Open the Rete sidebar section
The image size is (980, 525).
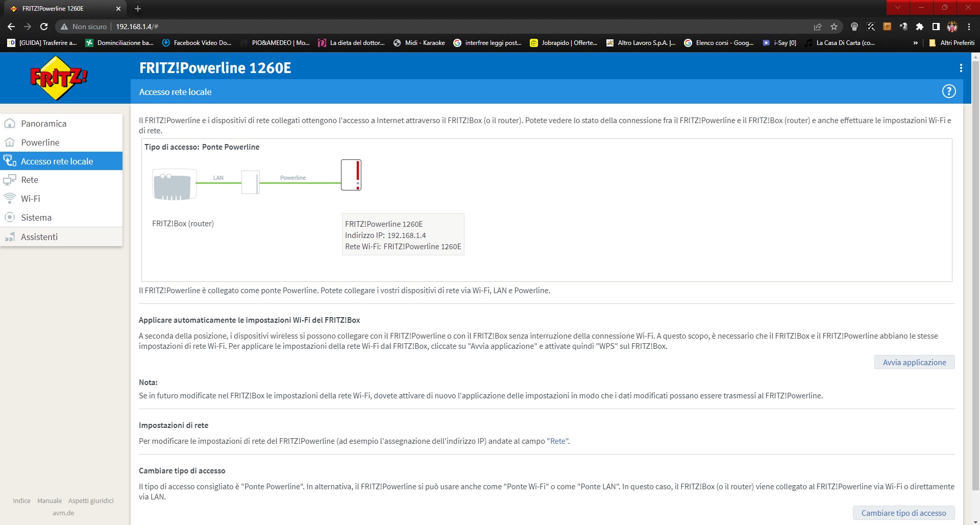[61, 180]
